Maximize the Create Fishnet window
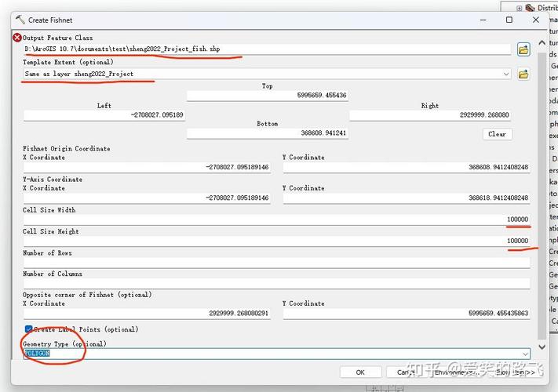The height and width of the screenshot is (392, 558). (509, 19)
